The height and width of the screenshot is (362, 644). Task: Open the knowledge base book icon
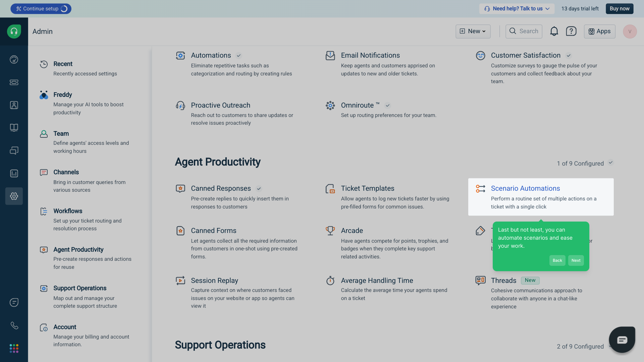tap(14, 128)
